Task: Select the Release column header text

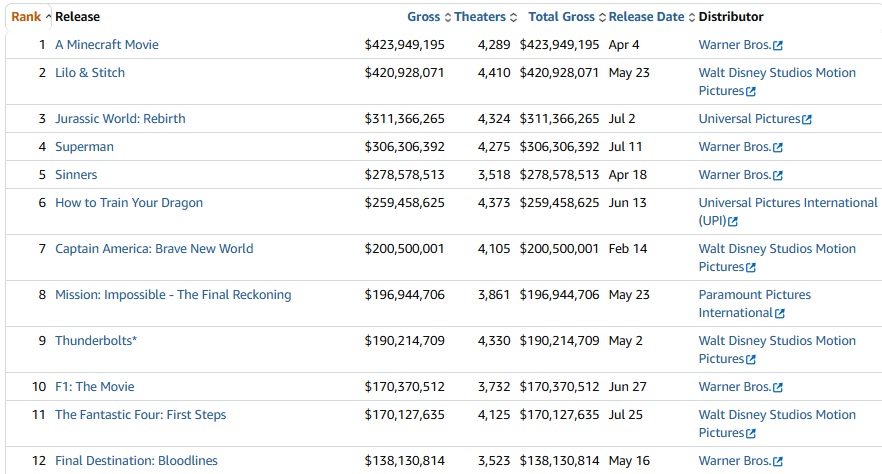Action: pyautogui.click(x=78, y=17)
